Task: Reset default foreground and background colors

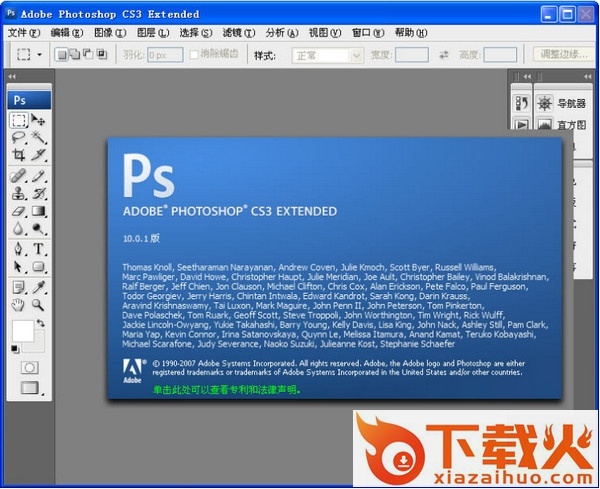Action: [x=15, y=349]
